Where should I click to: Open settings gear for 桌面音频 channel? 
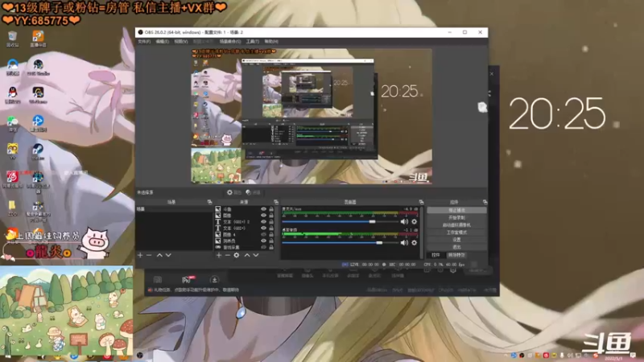[x=414, y=243]
